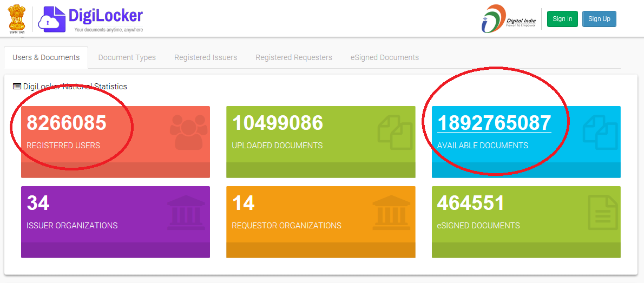Viewport: 644px width, 283px height.
Task: Click the building icon on Requestor Organizations card
Action: [x=391, y=212]
